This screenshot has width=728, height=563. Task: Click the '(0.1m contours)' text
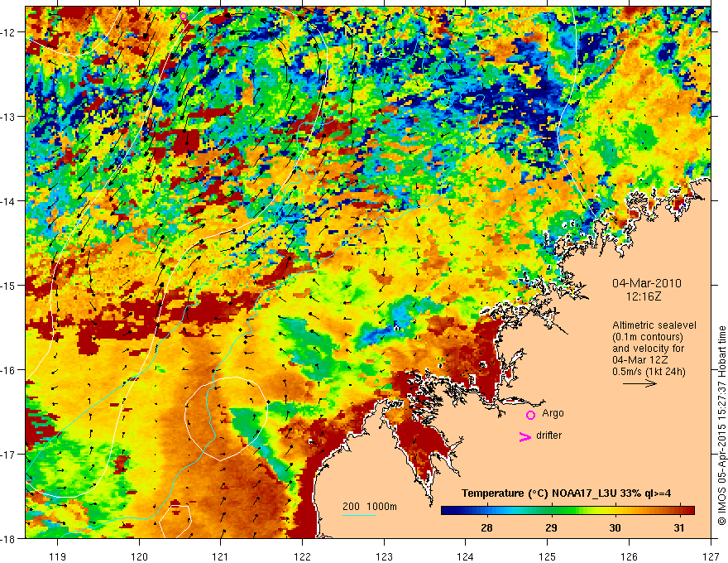click(648, 337)
